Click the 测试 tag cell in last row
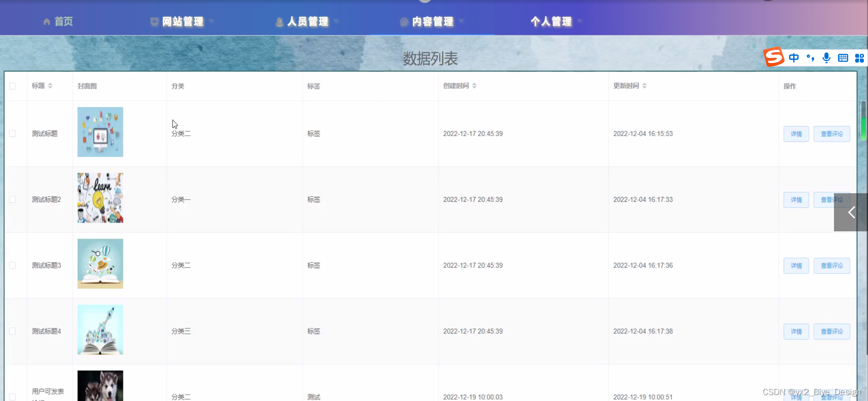 click(x=314, y=397)
